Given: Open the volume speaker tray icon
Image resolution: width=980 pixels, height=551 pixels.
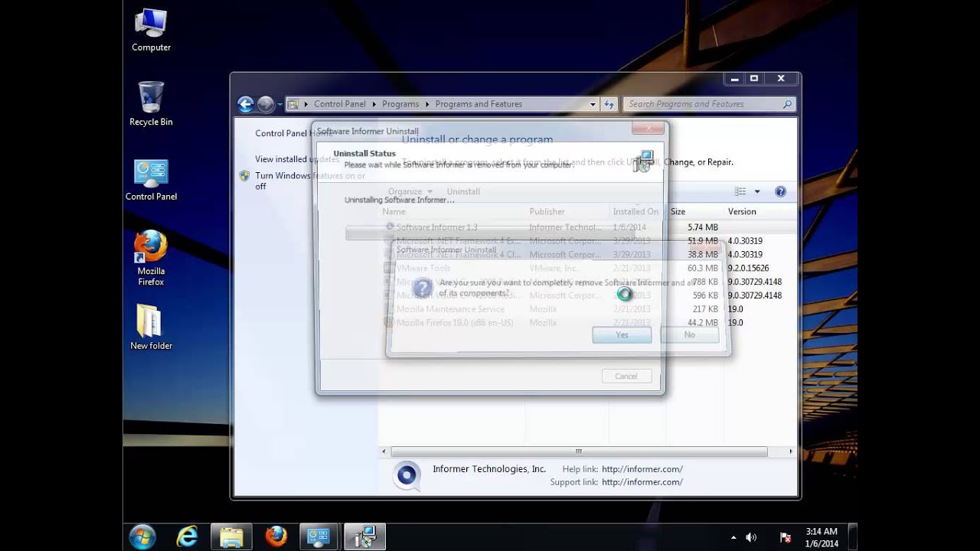Looking at the screenshot, I should point(751,537).
